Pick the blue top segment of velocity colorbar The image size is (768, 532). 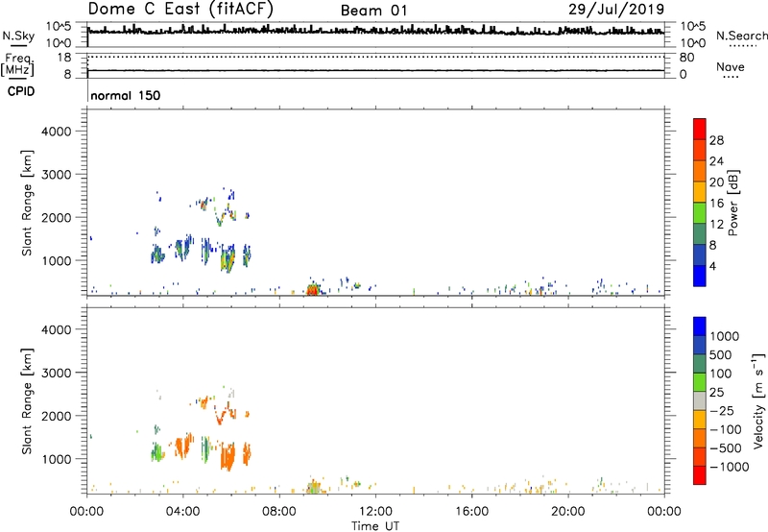point(700,326)
